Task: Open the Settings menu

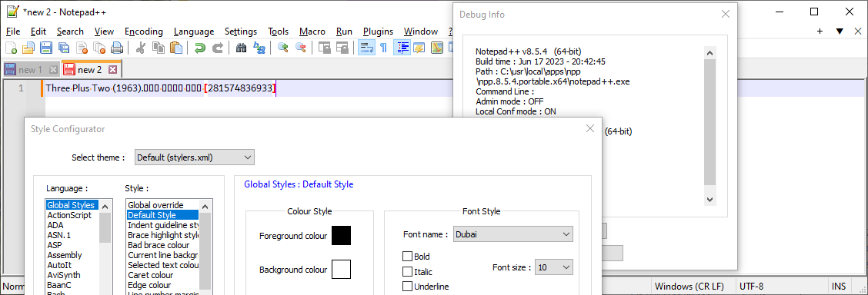Action: (241, 31)
